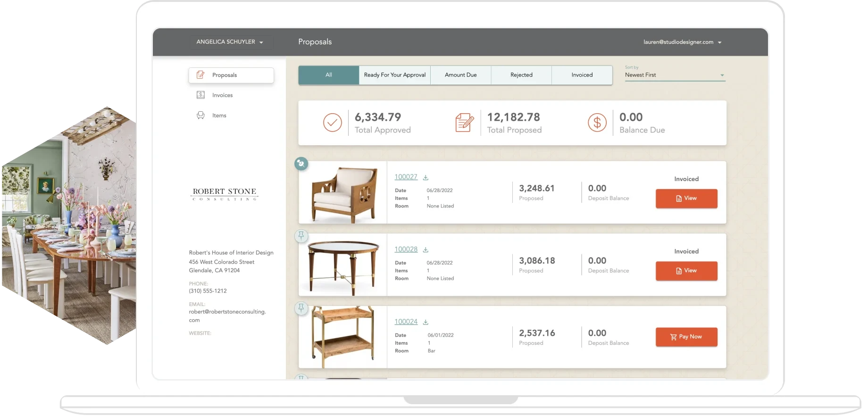Toggle the pin on proposal 100028
This screenshot has width=868, height=416.
coord(301,236)
